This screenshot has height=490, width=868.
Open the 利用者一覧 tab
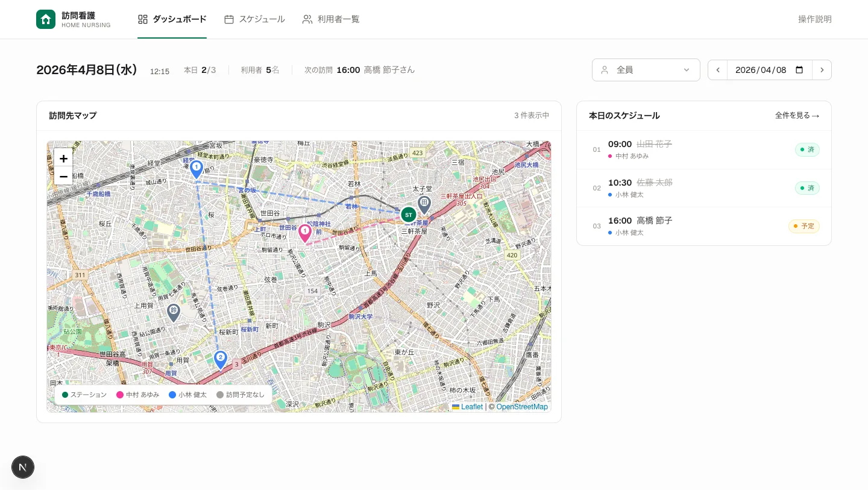(x=331, y=19)
